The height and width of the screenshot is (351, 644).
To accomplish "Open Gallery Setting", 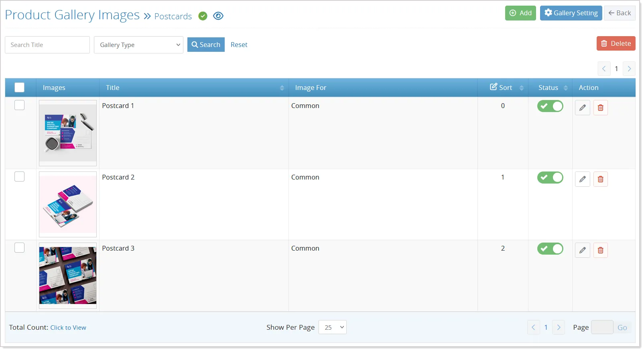I will click(571, 13).
